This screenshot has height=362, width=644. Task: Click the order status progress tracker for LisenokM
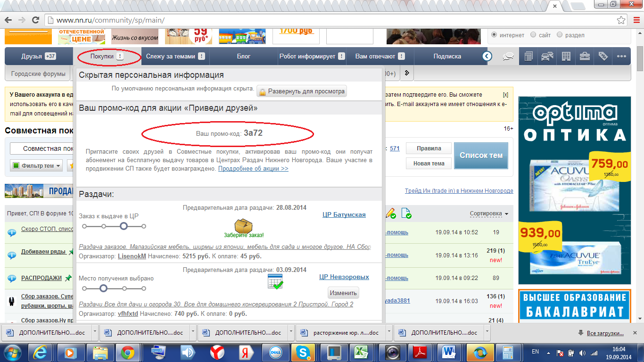(x=114, y=226)
